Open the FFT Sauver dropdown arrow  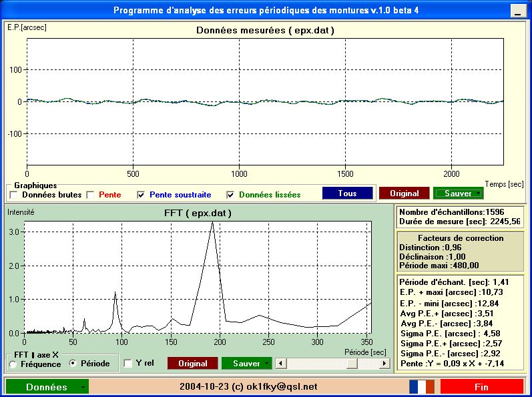coord(267,364)
